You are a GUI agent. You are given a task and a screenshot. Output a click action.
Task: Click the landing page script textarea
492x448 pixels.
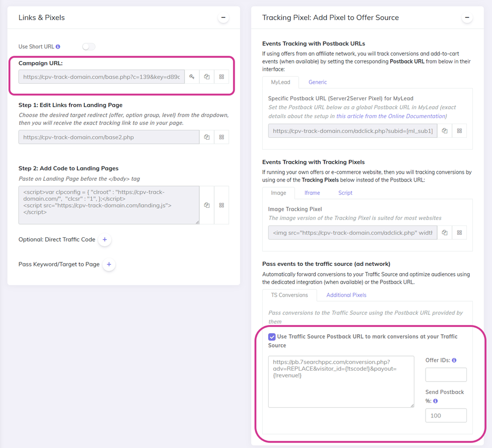point(109,205)
